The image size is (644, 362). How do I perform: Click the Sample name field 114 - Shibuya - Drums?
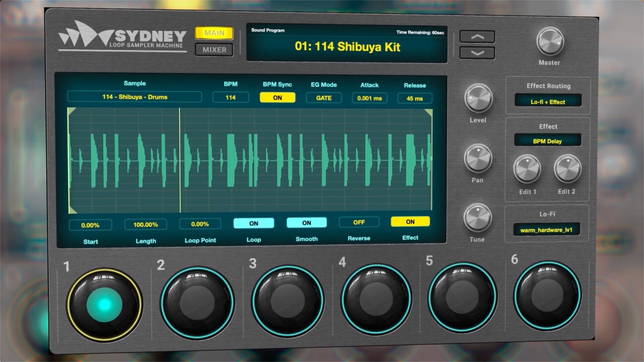(x=135, y=97)
